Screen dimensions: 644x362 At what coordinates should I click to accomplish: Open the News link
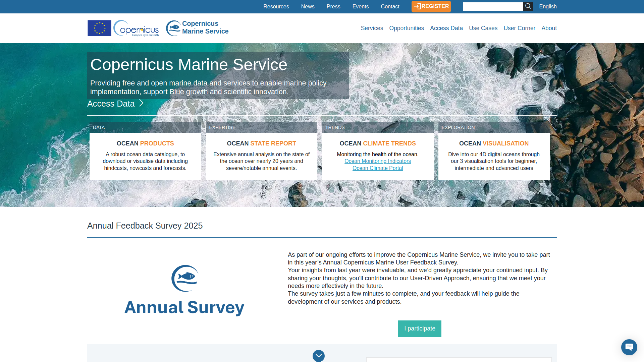click(308, 6)
